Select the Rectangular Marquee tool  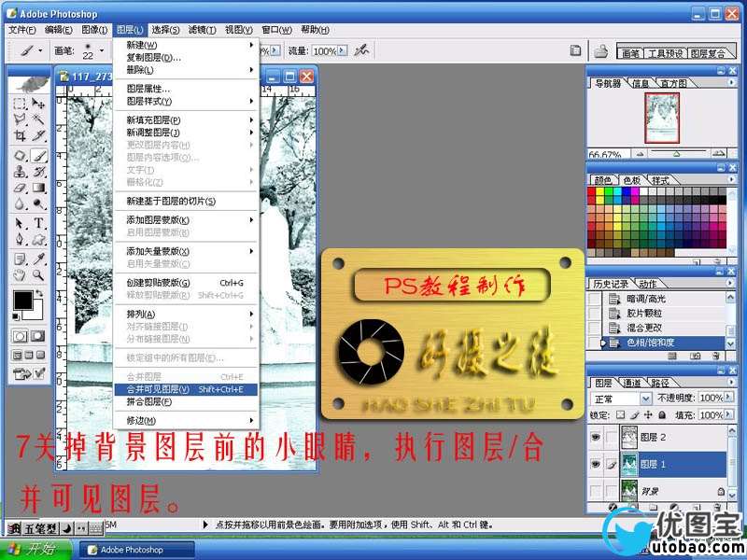click(20, 104)
